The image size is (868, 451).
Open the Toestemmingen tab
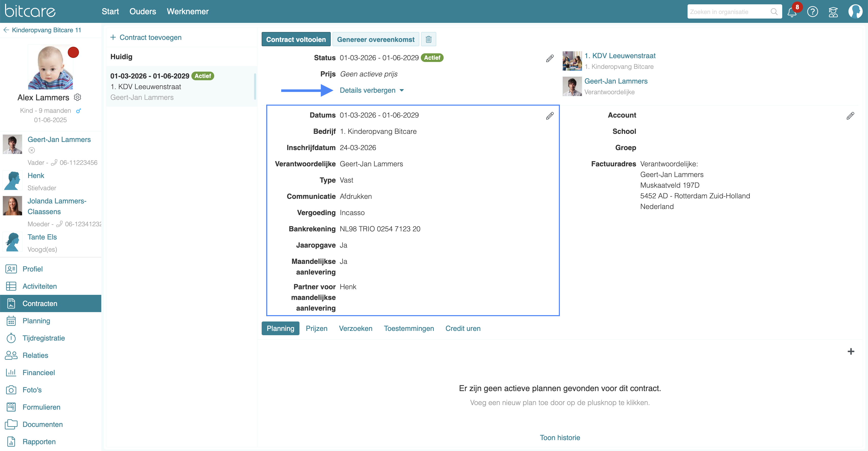[x=409, y=328]
